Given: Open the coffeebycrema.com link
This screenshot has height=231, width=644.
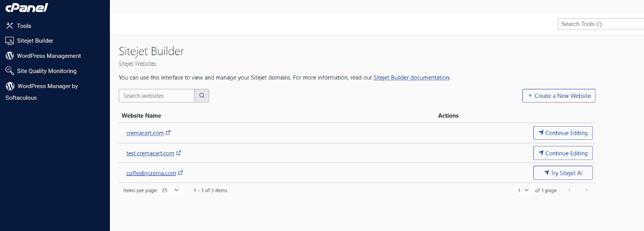Looking at the screenshot, I should [x=151, y=173].
